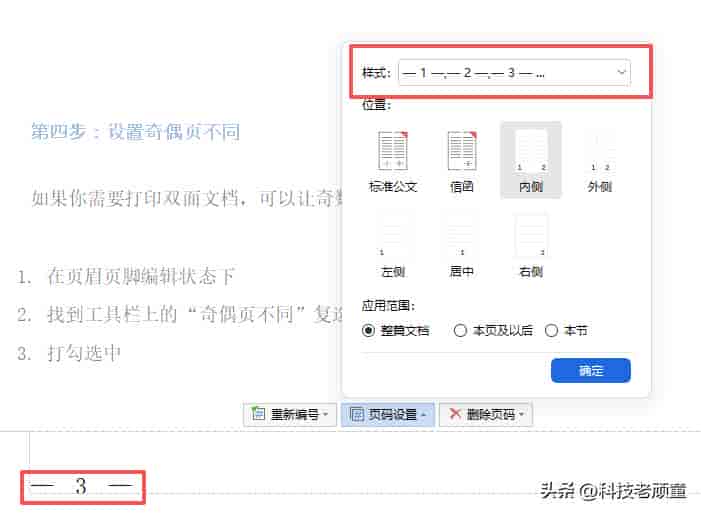Click the 页码设置 settings icon
701x514 pixels.
point(357,414)
